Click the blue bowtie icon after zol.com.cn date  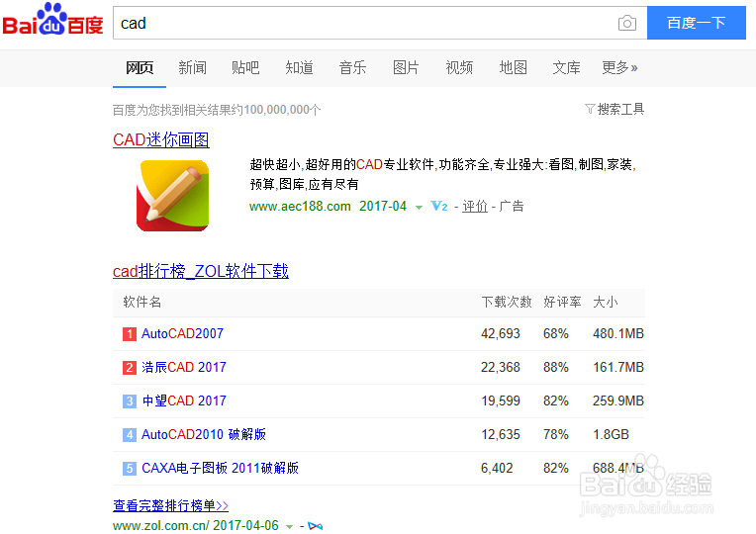(315, 526)
